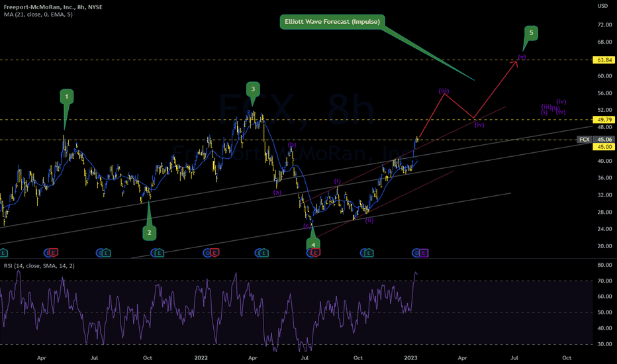Screen dimensions: 617x364
Task: Select the purple (b) wave label
Action: pyautogui.click(x=291, y=145)
